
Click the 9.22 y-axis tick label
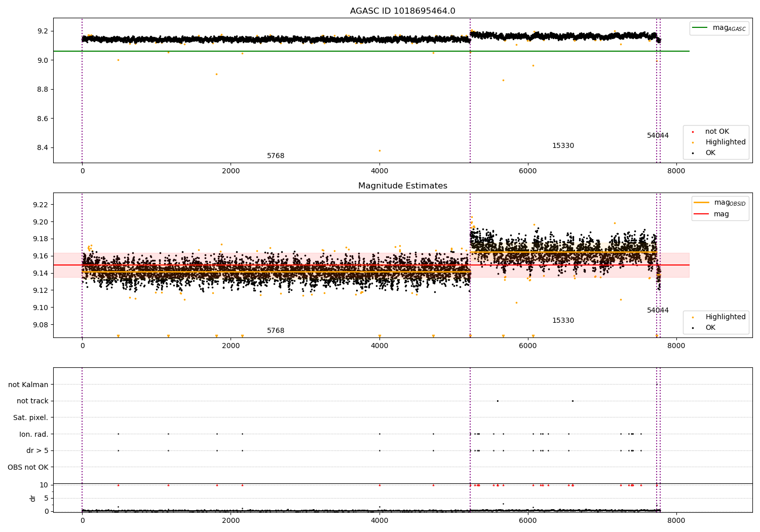point(41,205)
